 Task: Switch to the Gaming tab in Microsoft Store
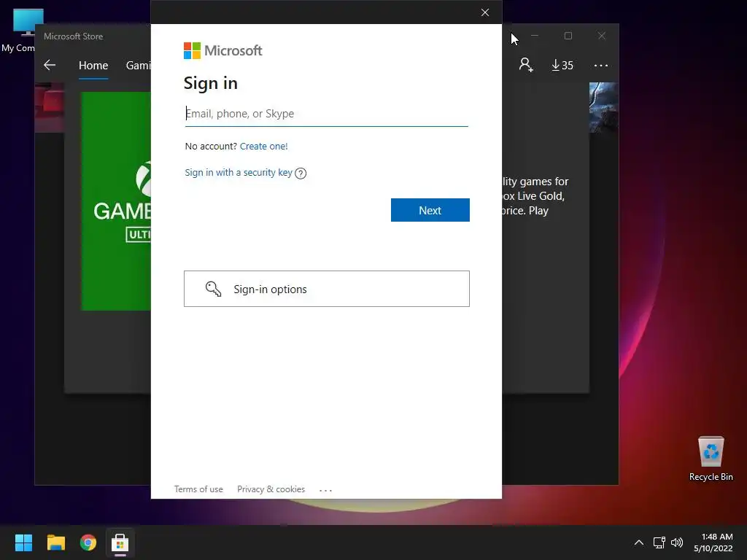click(x=138, y=65)
